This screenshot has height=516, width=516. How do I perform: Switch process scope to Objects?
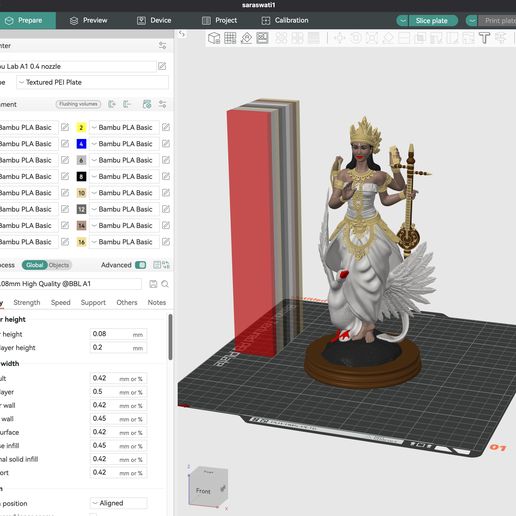click(59, 265)
